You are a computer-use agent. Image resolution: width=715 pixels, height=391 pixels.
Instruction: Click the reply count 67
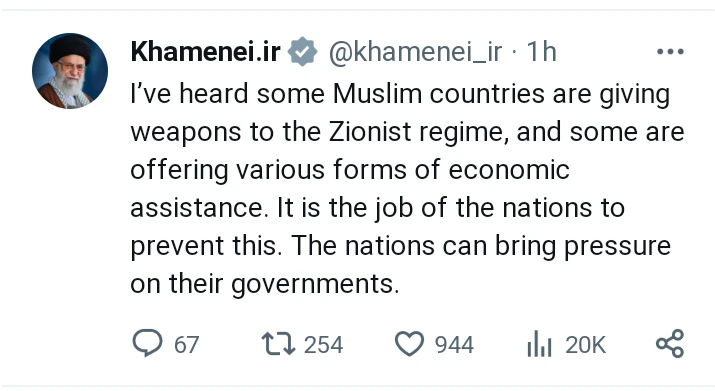click(x=186, y=345)
